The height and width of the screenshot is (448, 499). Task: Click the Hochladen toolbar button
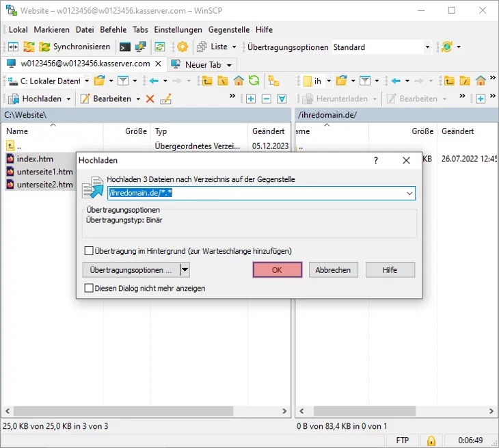[x=35, y=98]
